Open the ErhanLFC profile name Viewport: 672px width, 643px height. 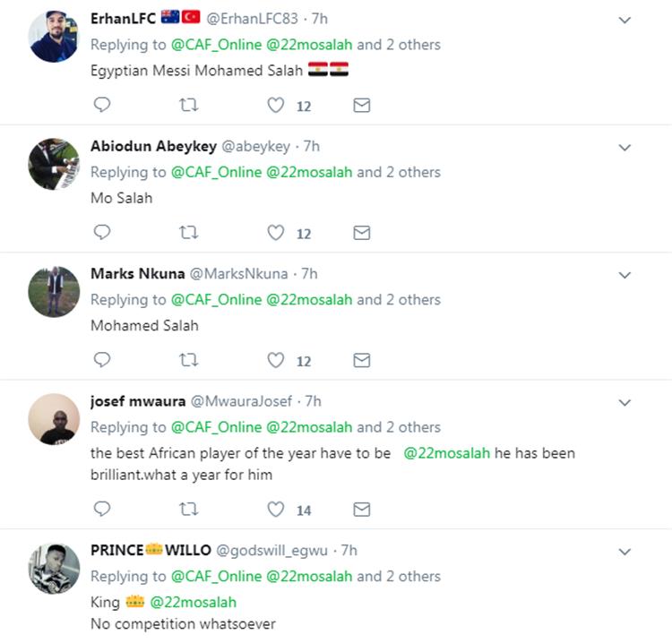tap(123, 18)
